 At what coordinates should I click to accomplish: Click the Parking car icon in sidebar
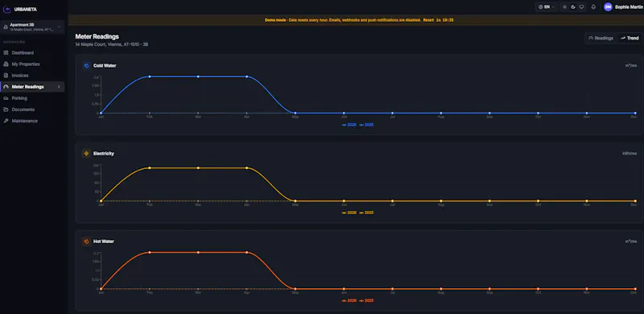tap(6, 98)
